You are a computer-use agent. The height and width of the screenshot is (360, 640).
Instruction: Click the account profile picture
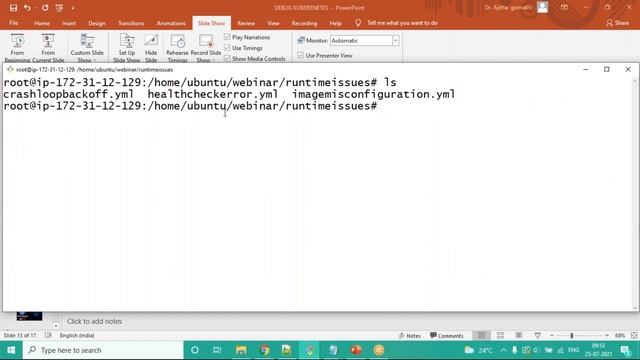pos(542,7)
